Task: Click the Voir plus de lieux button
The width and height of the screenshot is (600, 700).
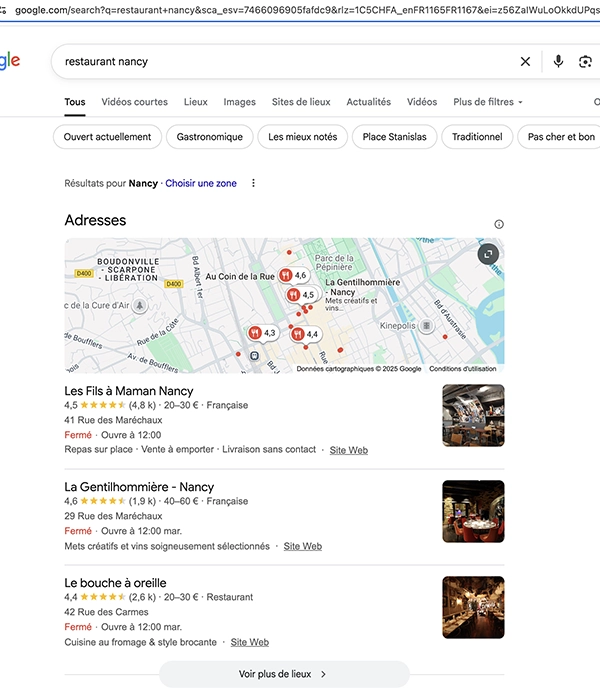Action: coord(284,674)
